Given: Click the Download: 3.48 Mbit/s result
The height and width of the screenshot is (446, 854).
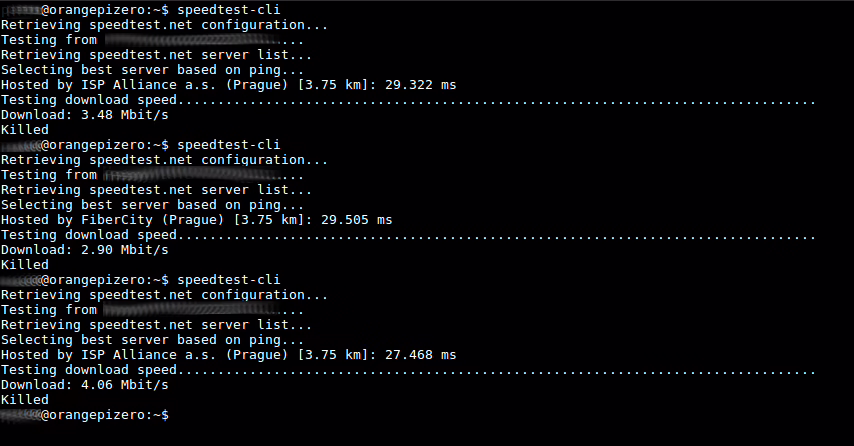Looking at the screenshot, I should pos(84,115).
